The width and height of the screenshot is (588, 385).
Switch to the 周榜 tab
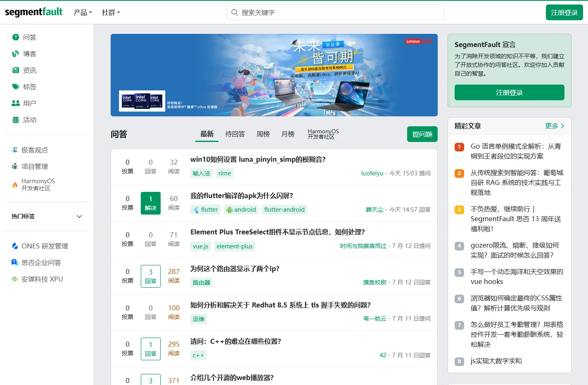[263, 134]
